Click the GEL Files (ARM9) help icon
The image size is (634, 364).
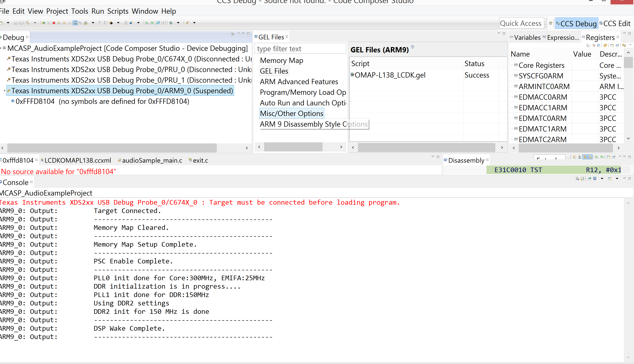coord(413,47)
